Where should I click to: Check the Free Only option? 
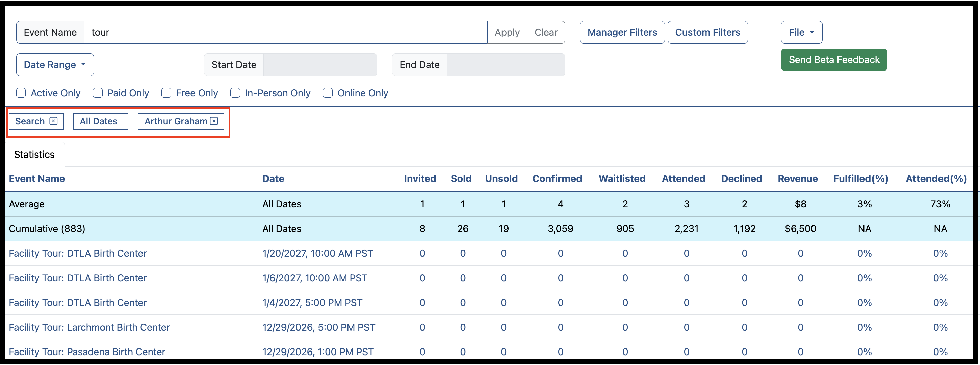click(166, 93)
